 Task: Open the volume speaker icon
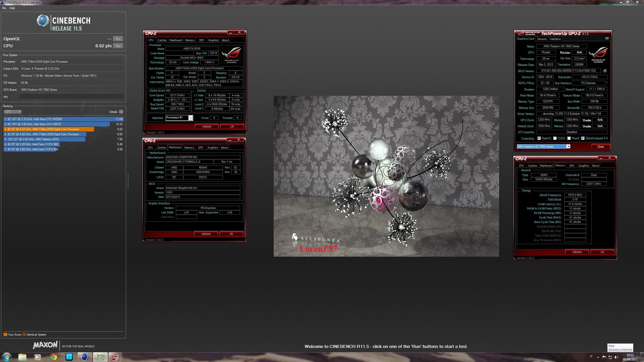[616, 357]
